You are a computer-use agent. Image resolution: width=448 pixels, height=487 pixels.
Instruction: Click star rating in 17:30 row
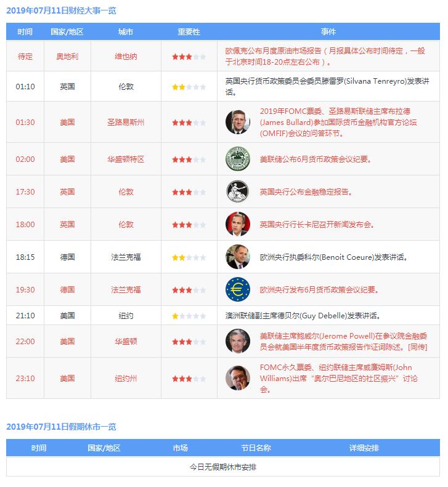point(189,192)
